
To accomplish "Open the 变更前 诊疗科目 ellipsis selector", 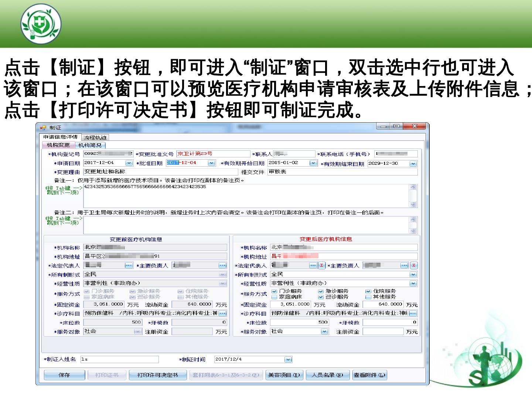I will pyautogui.click(x=222, y=313).
